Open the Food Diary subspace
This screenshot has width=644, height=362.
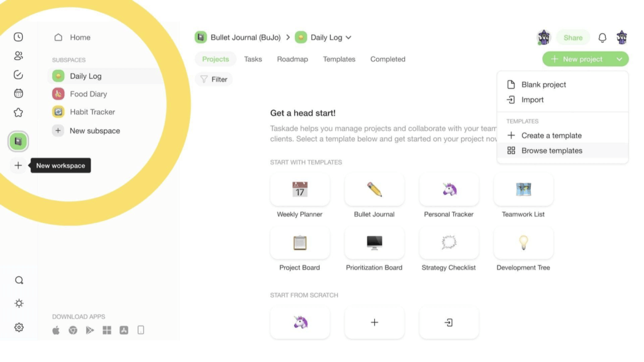point(88,94)
